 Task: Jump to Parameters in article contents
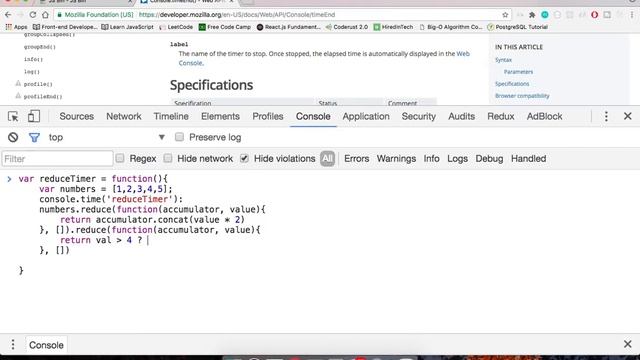click(518, 72)
